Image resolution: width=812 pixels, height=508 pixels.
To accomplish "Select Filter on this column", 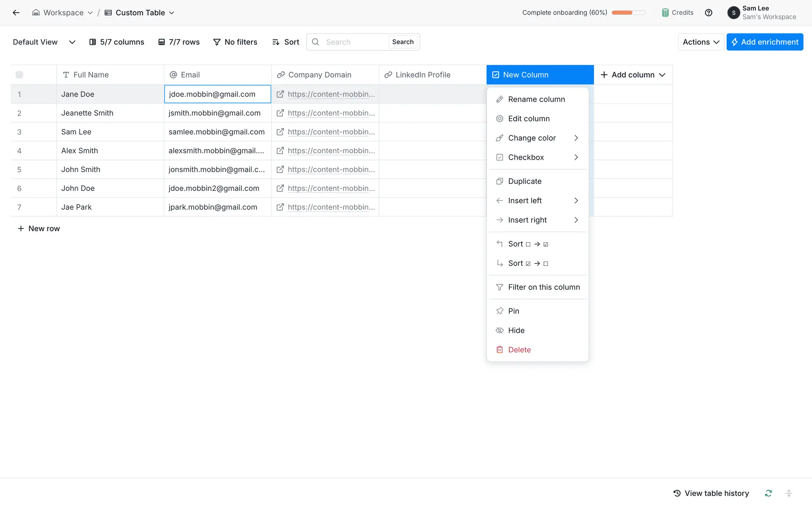I will coord(544,287).
